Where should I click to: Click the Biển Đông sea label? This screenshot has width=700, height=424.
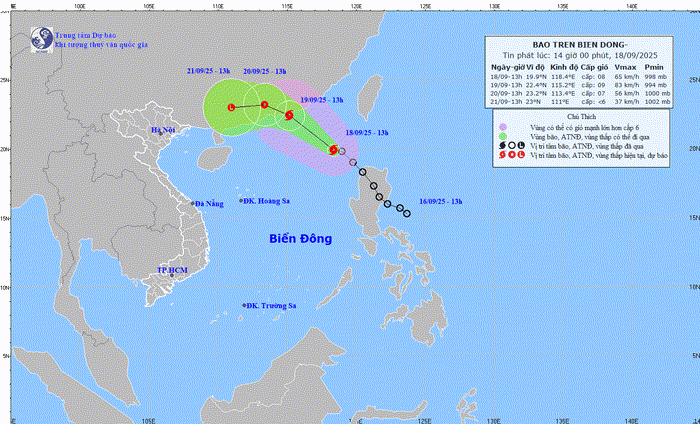click(301, 239)
